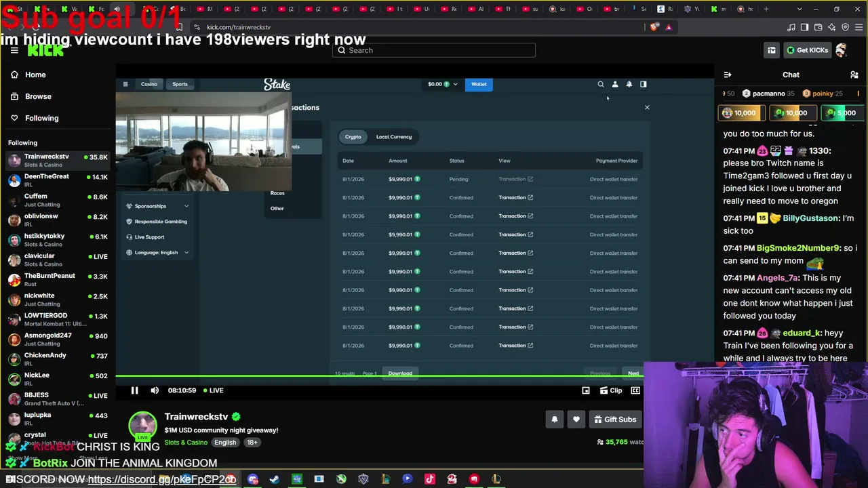The height and width of the screenshot is (488, 868).
Task: Pause the live stream
Action: (x=134, y=390)
